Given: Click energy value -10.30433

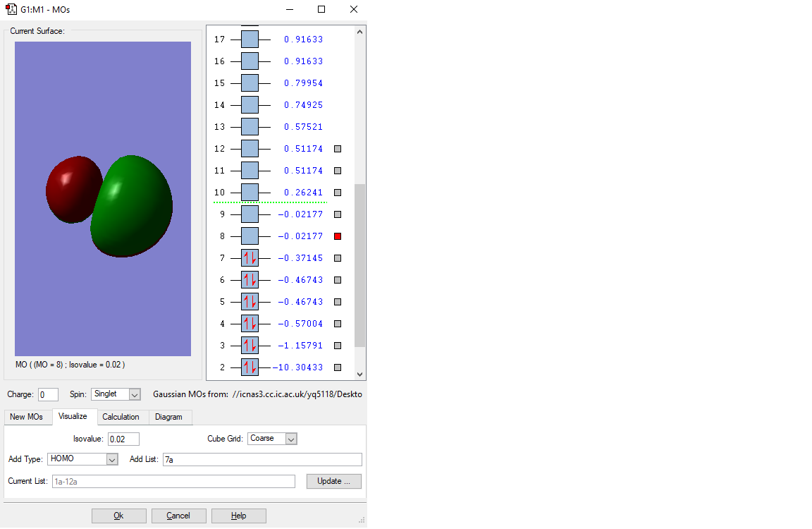Looking at the screenshot, I should [x=297, y=367].
